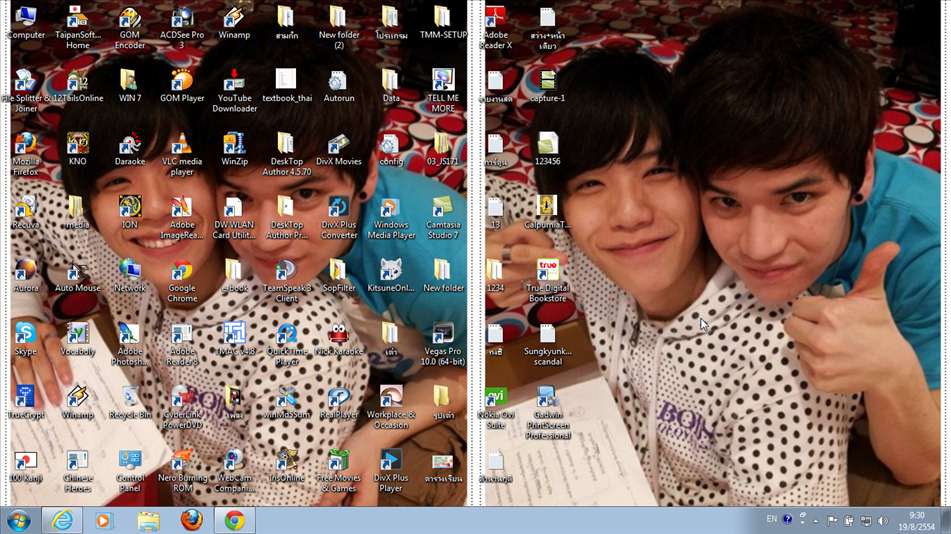
Task: Launch Auto Mouse shortcut
Action: coord(78,275)
